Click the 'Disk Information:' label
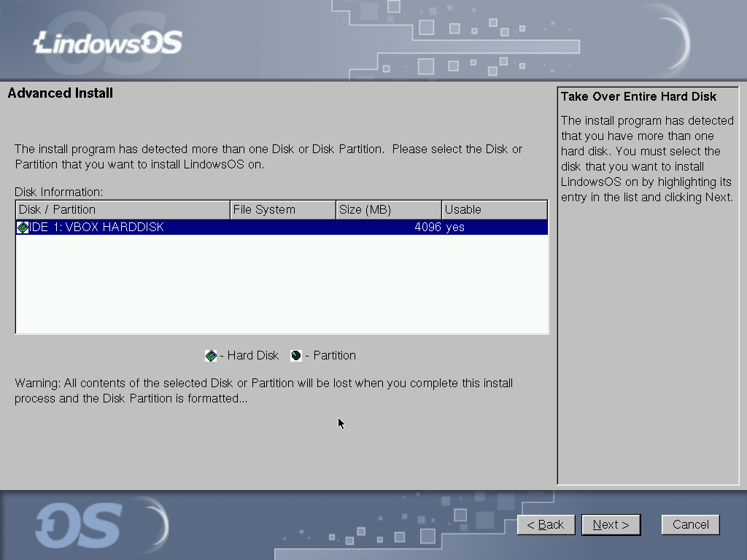The height and width of the screenshot is (560, 747). pyautogui.click(x=58, y=192)
